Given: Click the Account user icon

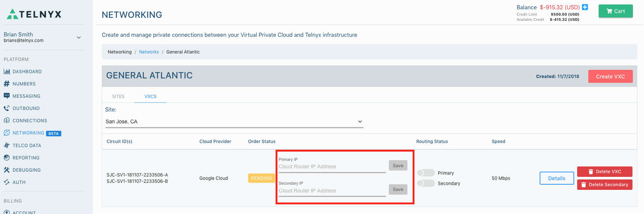Looking at the screenshot, I should 7,213.
